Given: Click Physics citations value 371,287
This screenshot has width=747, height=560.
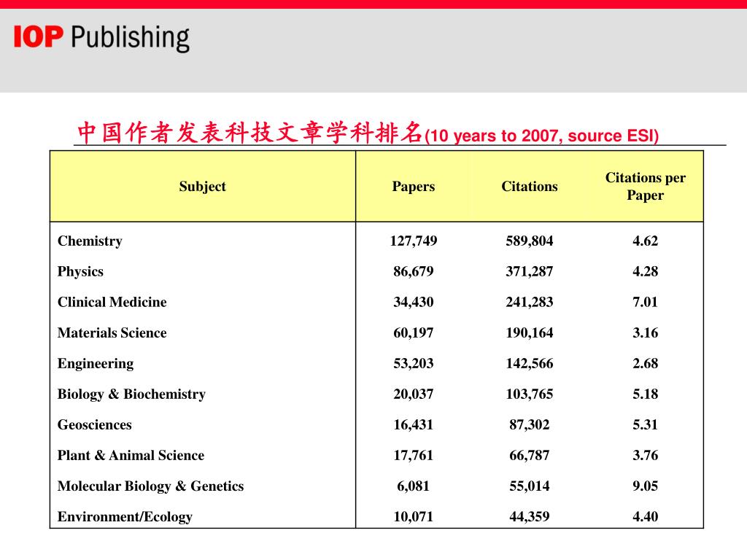Looking at the screenshot, I should pos(530,271).
